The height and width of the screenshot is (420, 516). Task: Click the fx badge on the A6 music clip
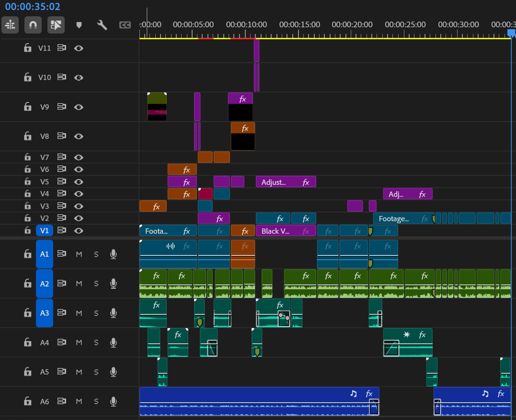tap(370, 394)
